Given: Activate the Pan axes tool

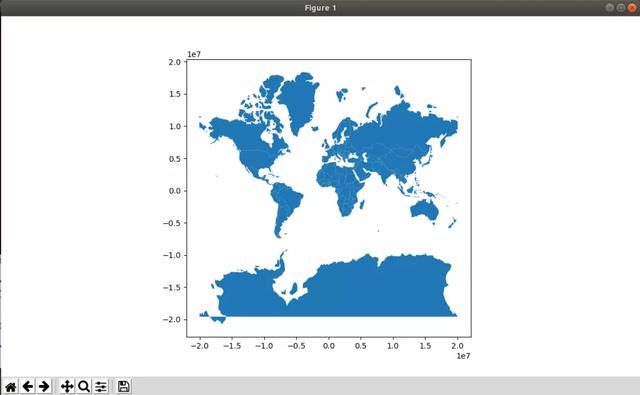Looking at the screenshot, I should 67,386.
